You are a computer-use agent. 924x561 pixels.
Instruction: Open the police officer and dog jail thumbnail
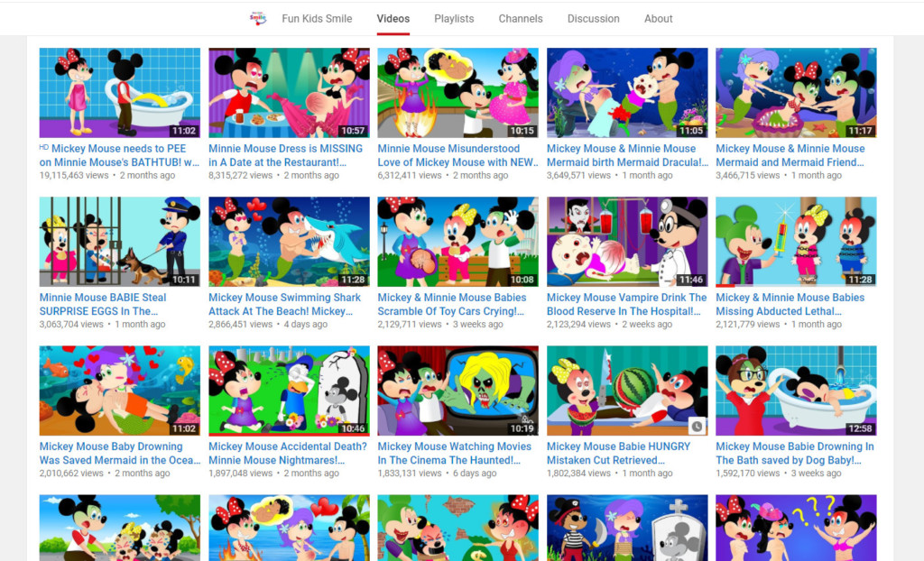[x=119, y=242]
